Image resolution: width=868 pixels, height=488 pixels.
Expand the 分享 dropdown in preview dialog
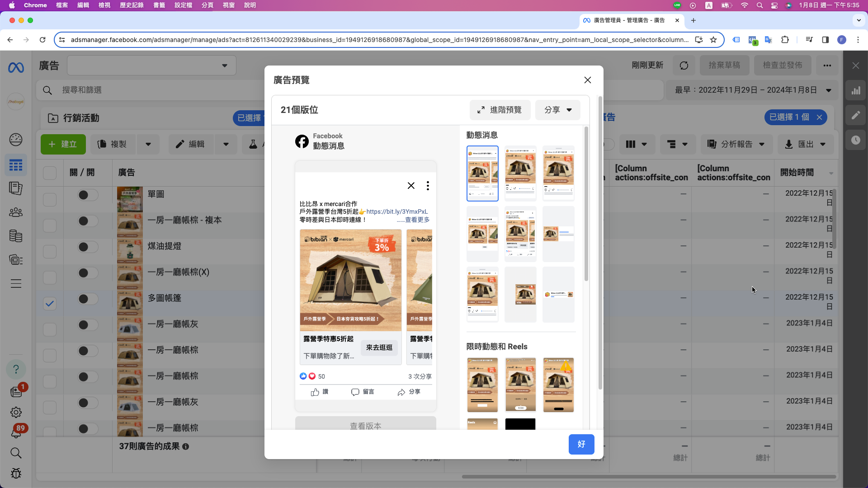pyautogui.click(x=558, y=110)
